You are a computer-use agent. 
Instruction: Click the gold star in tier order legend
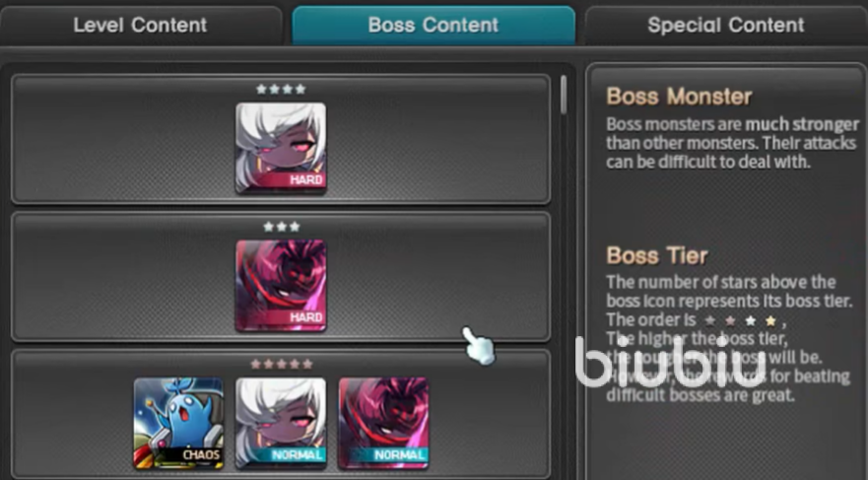[770, 320]
